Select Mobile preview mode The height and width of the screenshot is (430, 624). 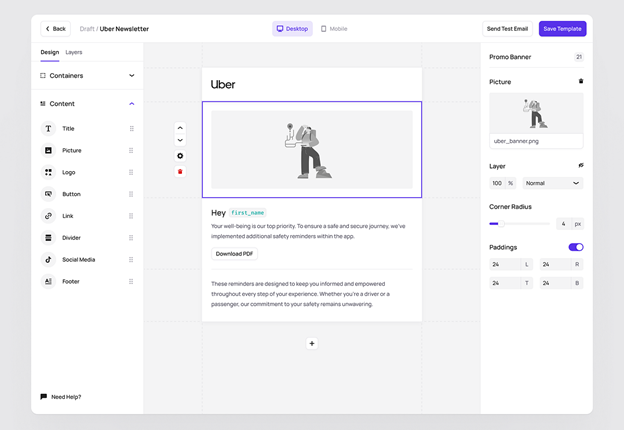[334, 29]
